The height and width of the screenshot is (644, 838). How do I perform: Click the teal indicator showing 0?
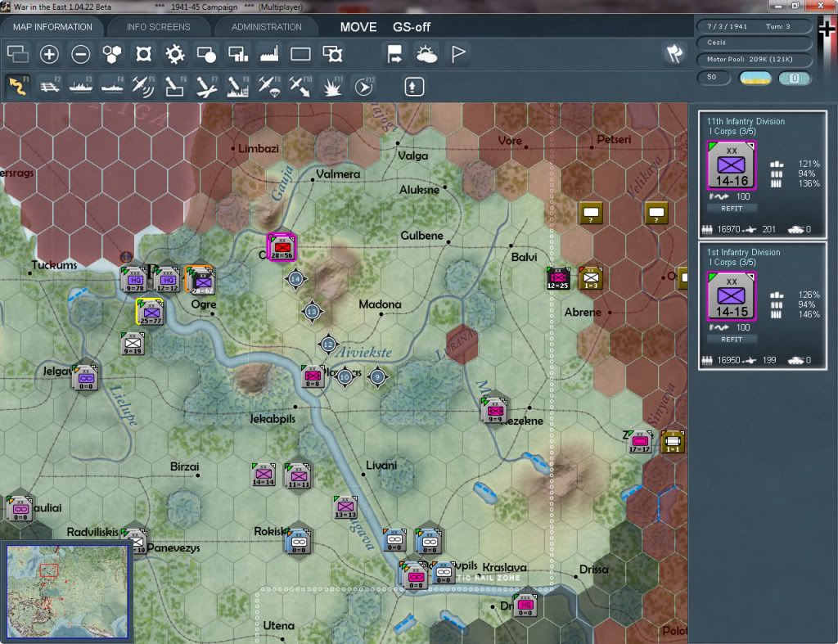794,78
